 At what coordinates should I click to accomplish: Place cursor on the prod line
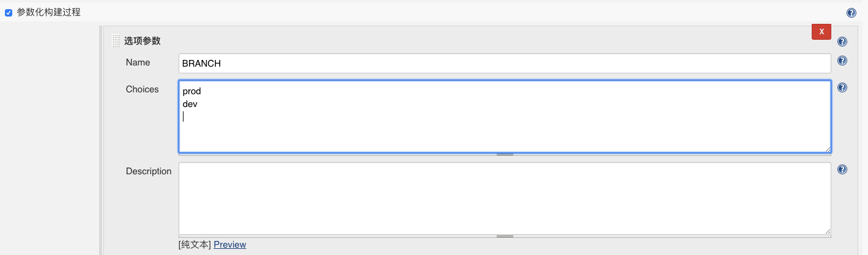pos(192,92)
